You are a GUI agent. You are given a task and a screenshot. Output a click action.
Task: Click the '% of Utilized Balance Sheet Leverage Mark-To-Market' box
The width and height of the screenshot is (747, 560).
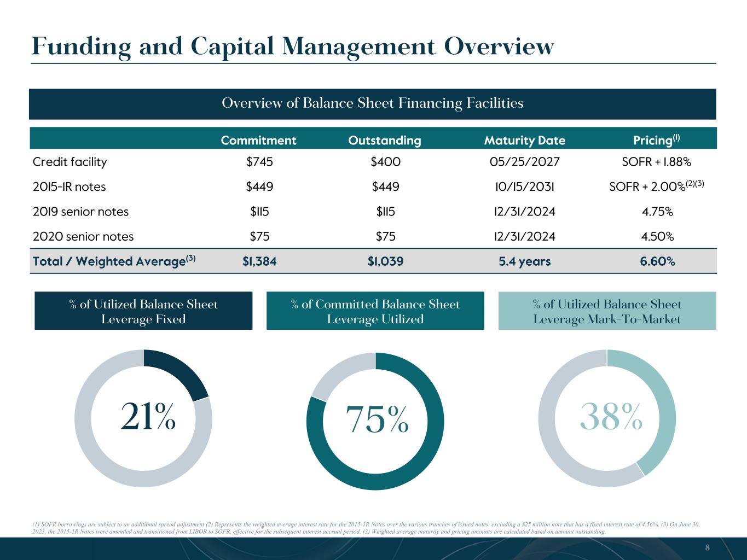click(607, 311)
